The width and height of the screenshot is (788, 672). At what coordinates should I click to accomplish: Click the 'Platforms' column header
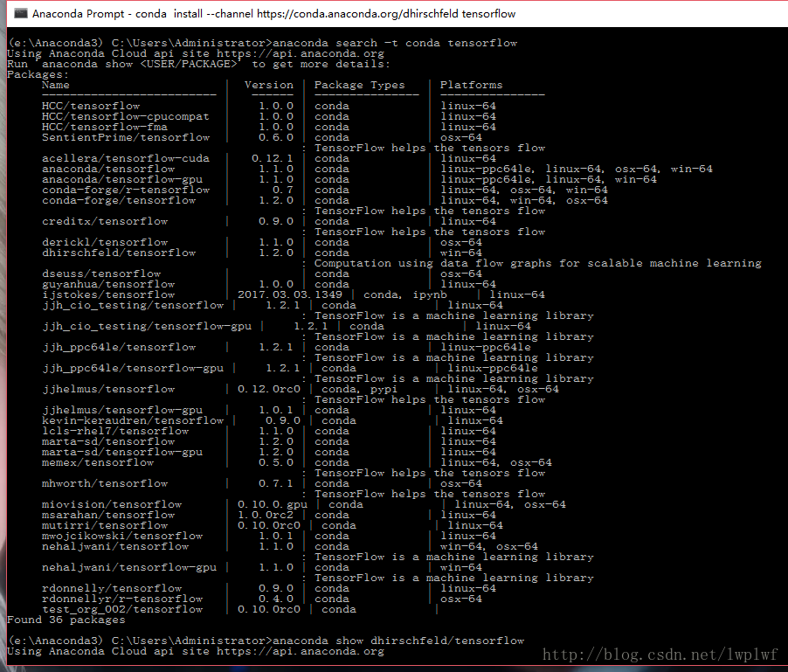pos(471,85)
